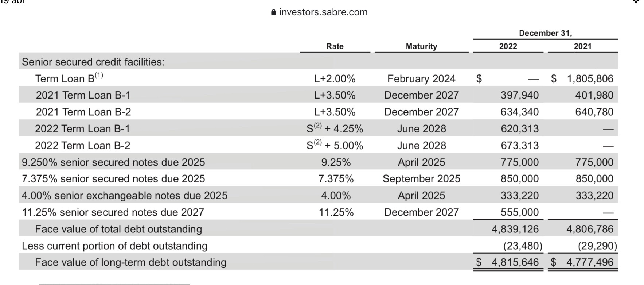Click the Maturity column header
Screen dimensions: 644x285
pyautogui.click(x=421, y=46)
